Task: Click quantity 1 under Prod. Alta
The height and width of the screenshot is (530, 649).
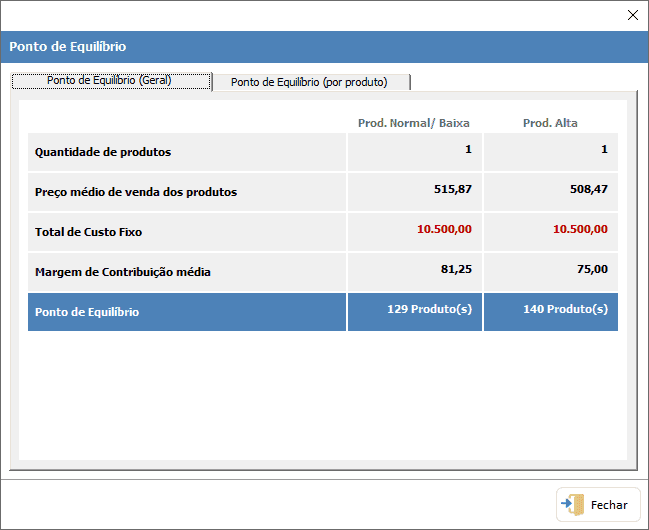Action: [604, 149]
